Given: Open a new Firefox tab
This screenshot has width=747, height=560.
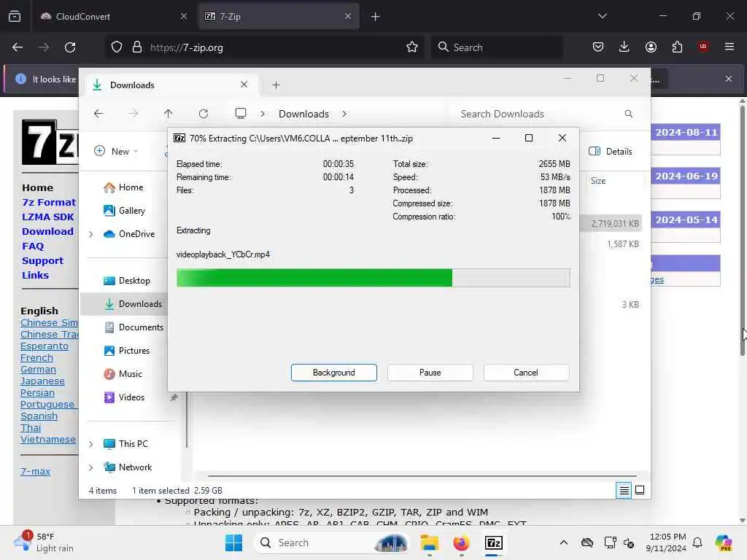Looking at the screenshot, I should tap(375, 17).
